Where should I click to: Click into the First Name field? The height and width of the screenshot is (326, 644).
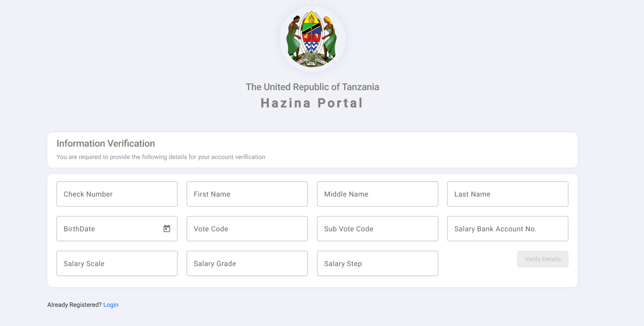tap(247, 194)
